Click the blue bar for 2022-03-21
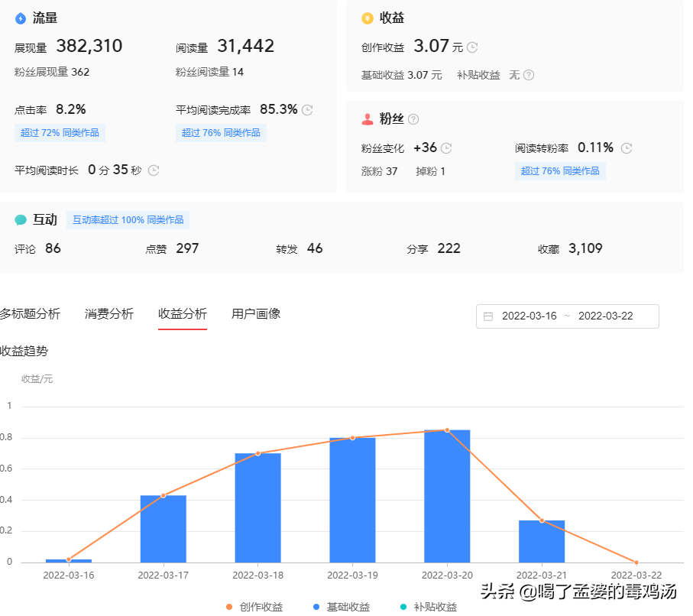693x616 pixels. [542, 541]
